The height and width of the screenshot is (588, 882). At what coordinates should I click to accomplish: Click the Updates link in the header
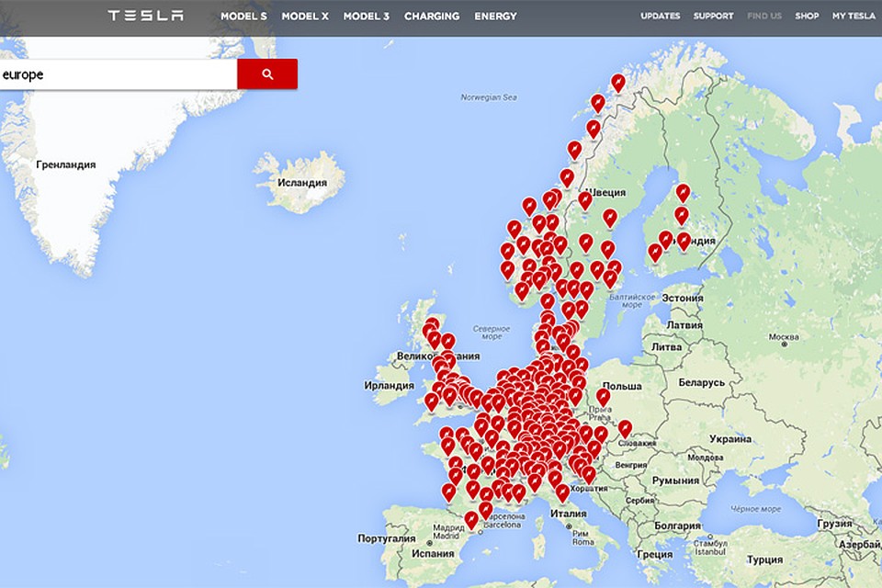(x=660, y=17)
